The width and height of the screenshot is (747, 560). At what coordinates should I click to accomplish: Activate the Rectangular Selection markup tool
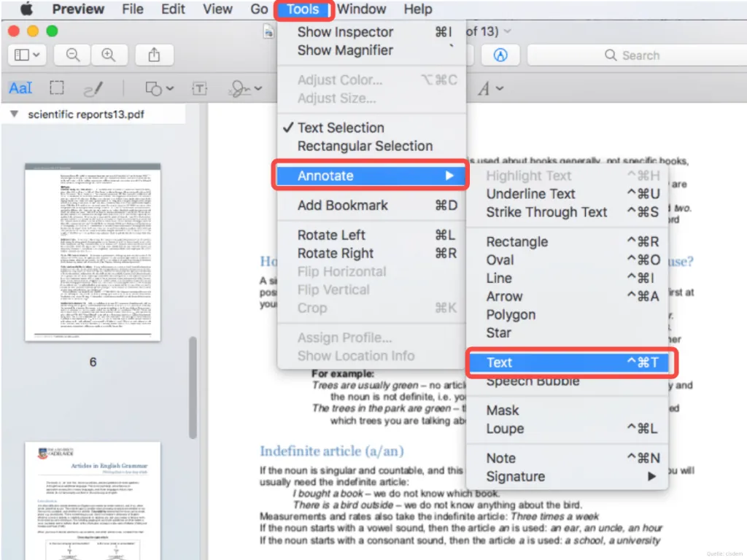(x=55, y=87)
